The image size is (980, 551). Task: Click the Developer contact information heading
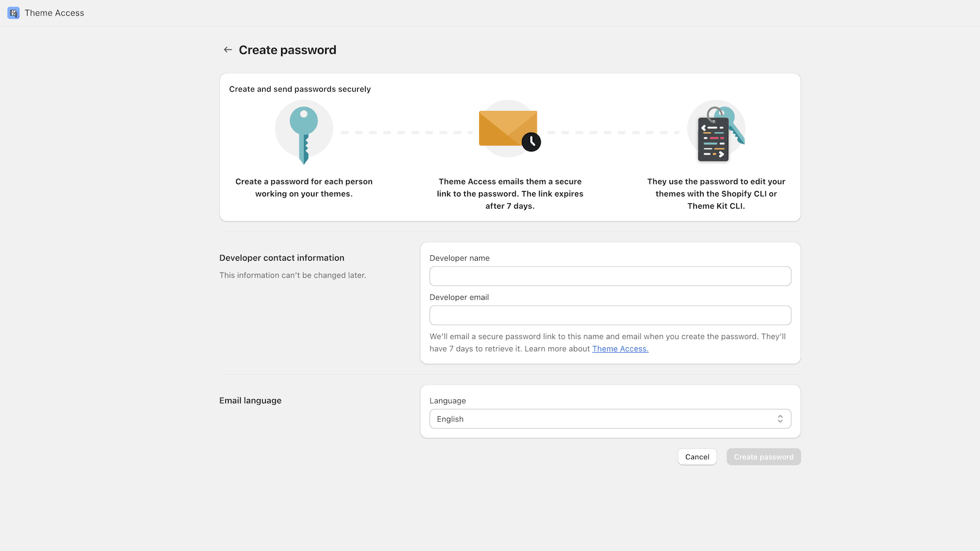[281, 258]
